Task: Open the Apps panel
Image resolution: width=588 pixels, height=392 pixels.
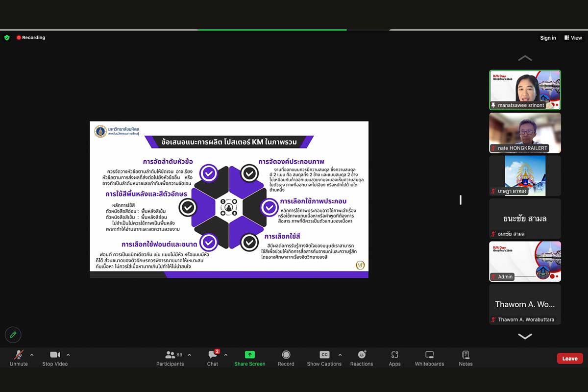Action: click(x=394, y=357)
